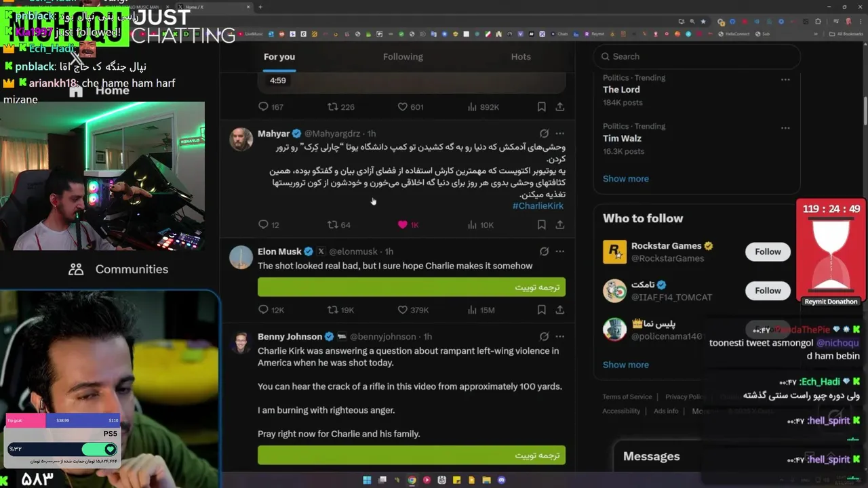Open more options on Benny Johnson's tweet

tap(560, 337)
